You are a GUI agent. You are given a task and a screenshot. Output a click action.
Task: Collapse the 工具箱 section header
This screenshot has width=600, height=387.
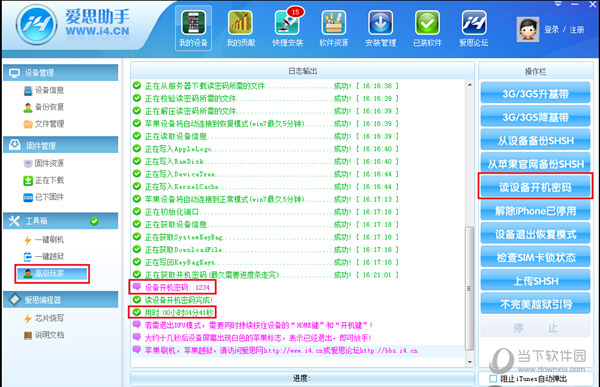(60, 221)
